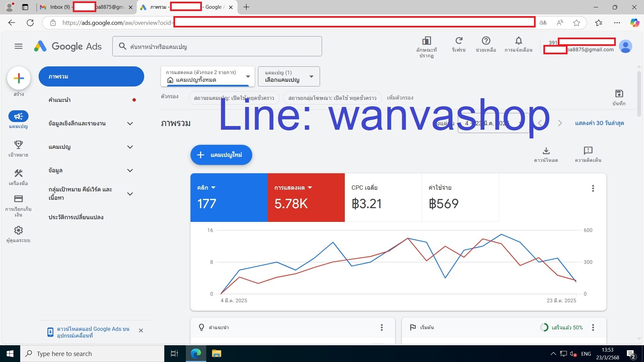This screenshot has width=644, height=362.
Task: Open the Billing card icon
Action: (18, 199)
